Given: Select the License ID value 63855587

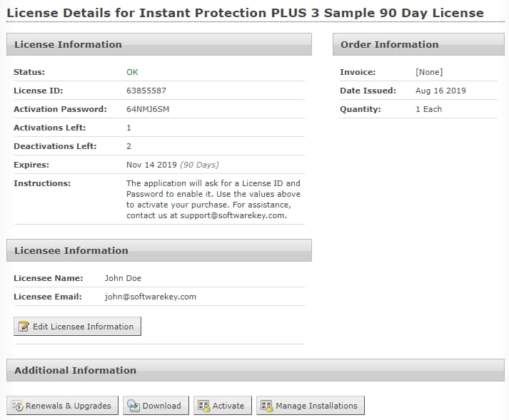Looking at the screenshot, I should pyautogui.click(x=146, y=91).
